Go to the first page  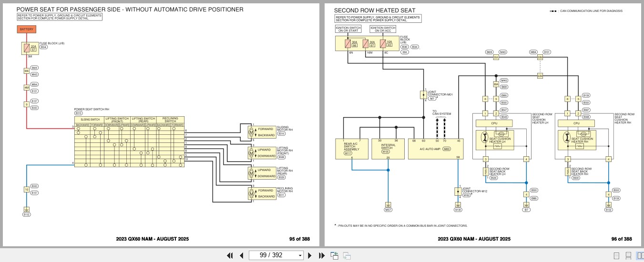pos(230,255)
